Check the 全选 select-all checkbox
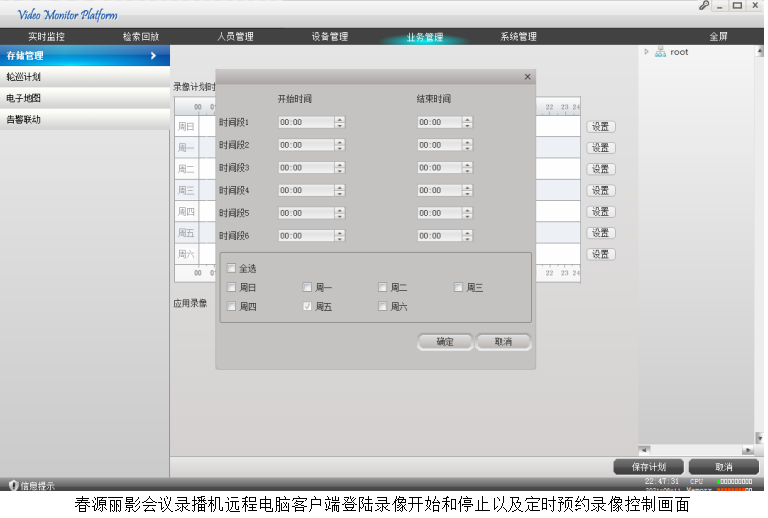768x518 pixels. coord(232,268)
